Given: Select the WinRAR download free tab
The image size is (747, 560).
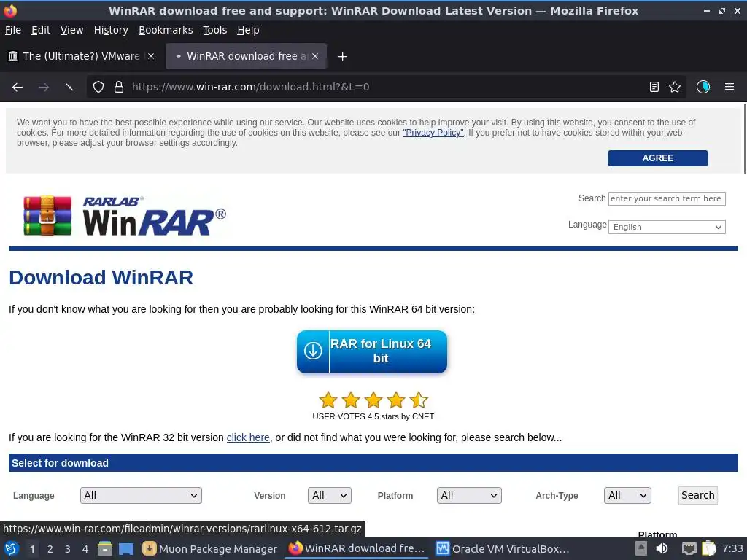Looking at the screenshot, I should pyautogui.click(x=246, y=56).
